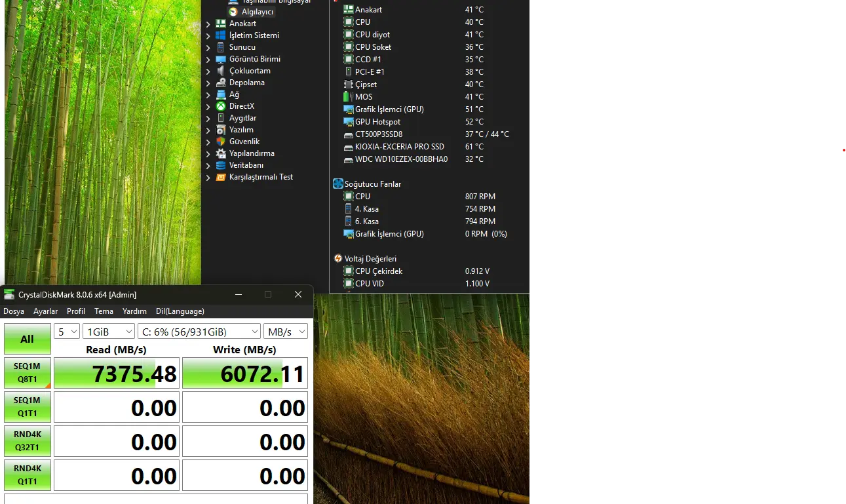Click the Depolama drive icon in the tree
846x504 pixels.
point(221,83)
